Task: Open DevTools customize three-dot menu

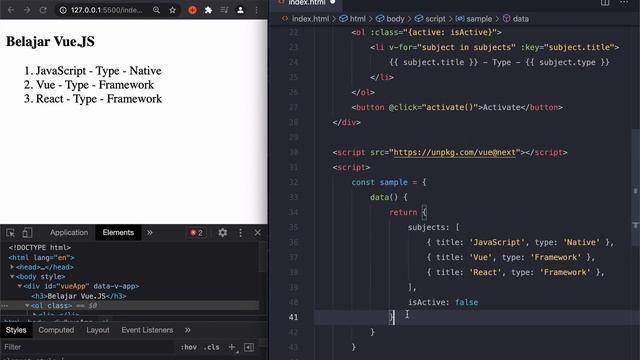Action: pos(240,233)
